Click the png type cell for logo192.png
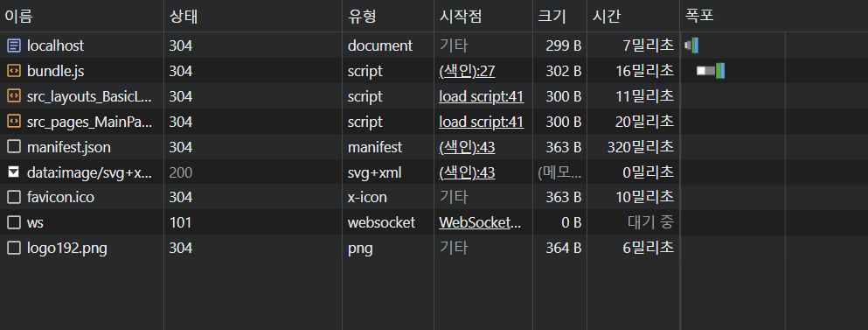Viewport: 868px width, 330px height. pyautogui.click(x=360, y=248)
